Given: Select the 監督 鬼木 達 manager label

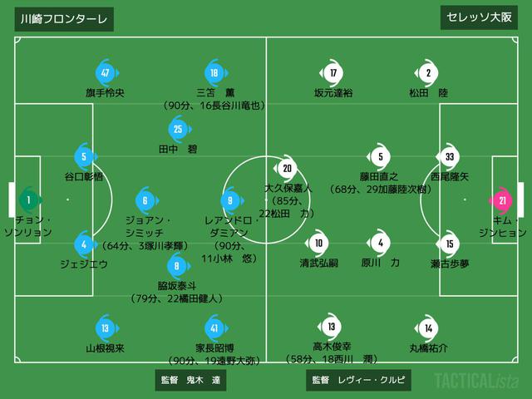Looking at the screenshot, I should coord(190,380).
